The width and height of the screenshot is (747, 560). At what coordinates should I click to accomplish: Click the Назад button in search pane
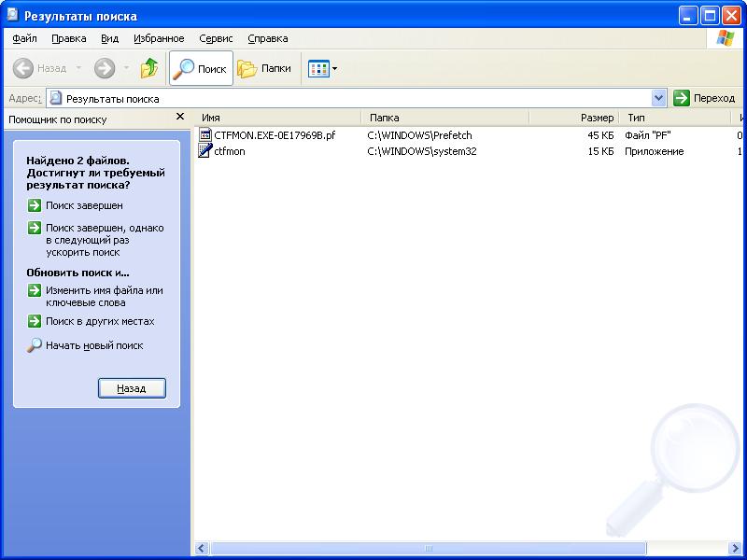click(x=132, y=388)
